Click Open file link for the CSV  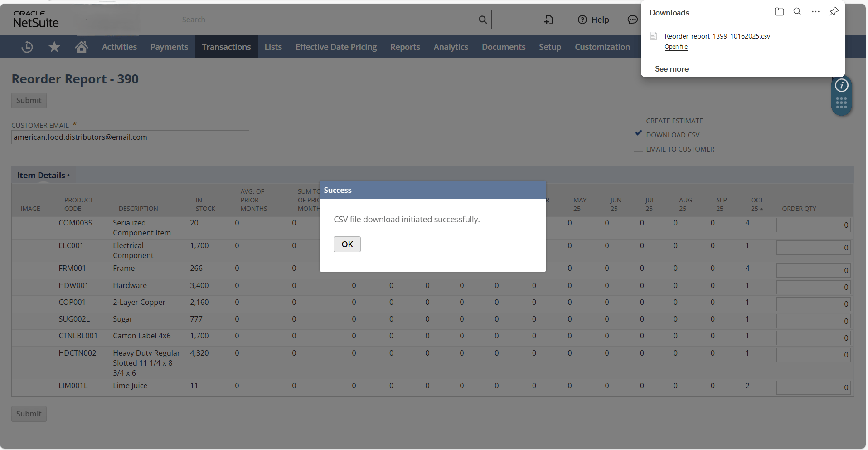point(676,47)
